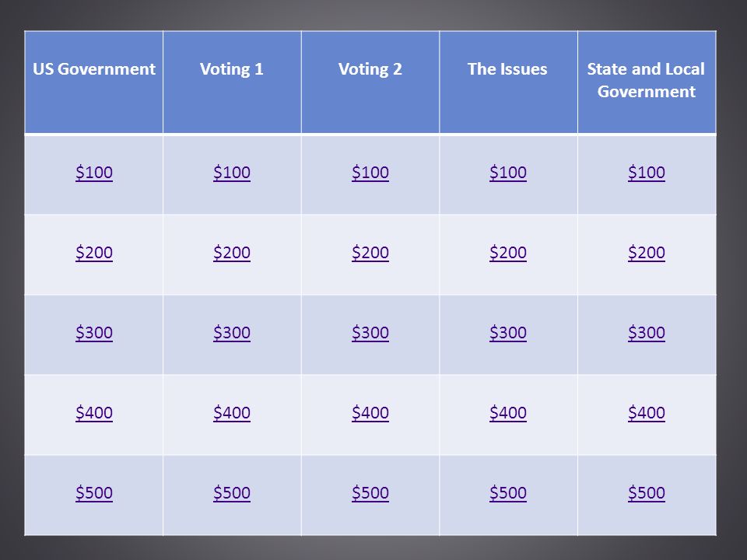Open the $400 question in The Issues
Screen dimensions: 747x560
point(508,412)
